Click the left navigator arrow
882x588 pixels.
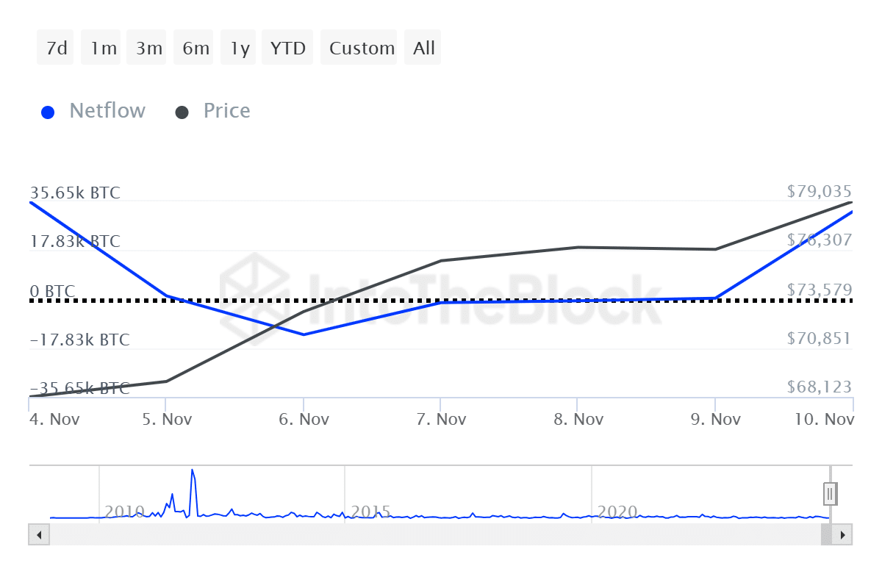click(38, 534)
